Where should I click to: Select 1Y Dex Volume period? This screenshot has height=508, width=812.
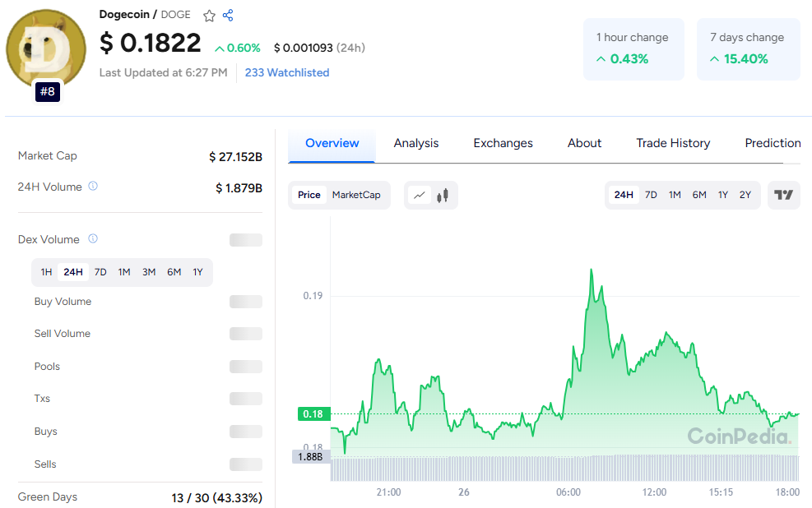click(197, 272)
